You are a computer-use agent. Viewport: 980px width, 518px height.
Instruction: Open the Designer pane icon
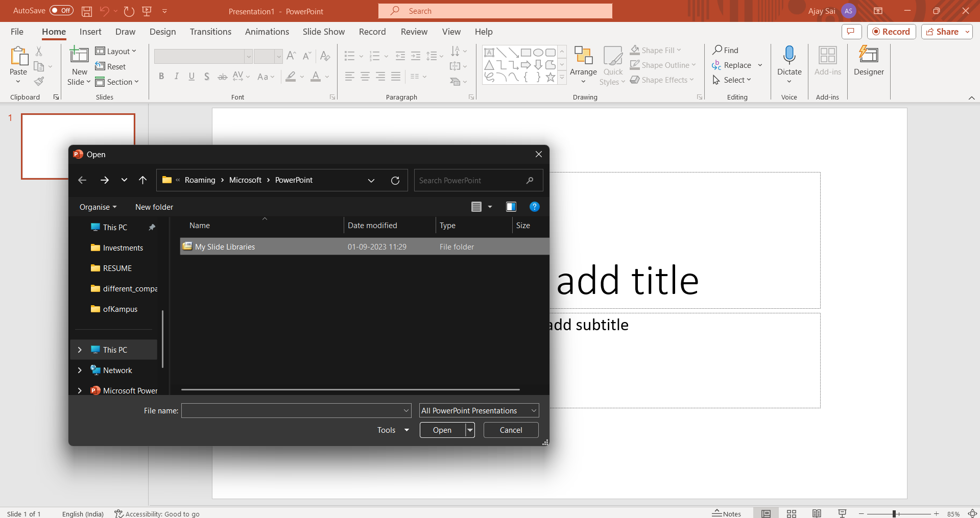coord(868,55)
